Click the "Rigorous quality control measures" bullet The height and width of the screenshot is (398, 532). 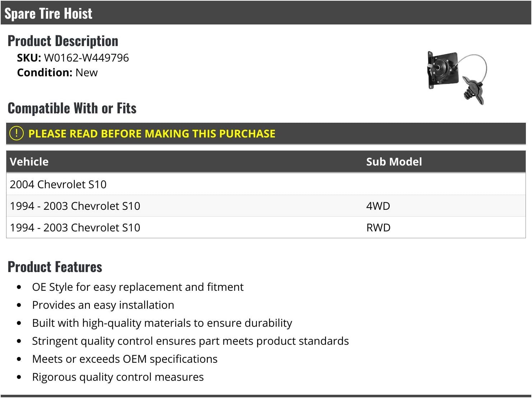pos(118,377)
